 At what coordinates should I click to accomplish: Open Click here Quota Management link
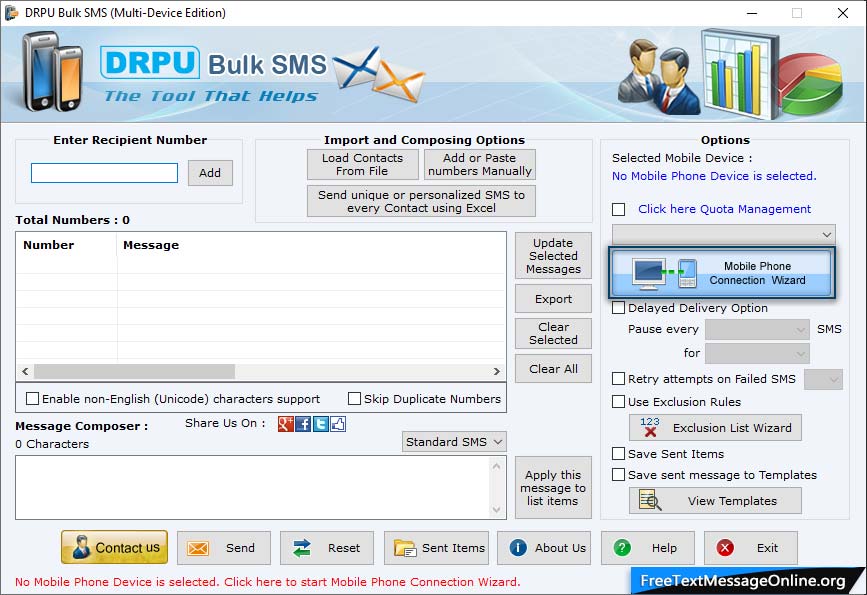point(724,209)
